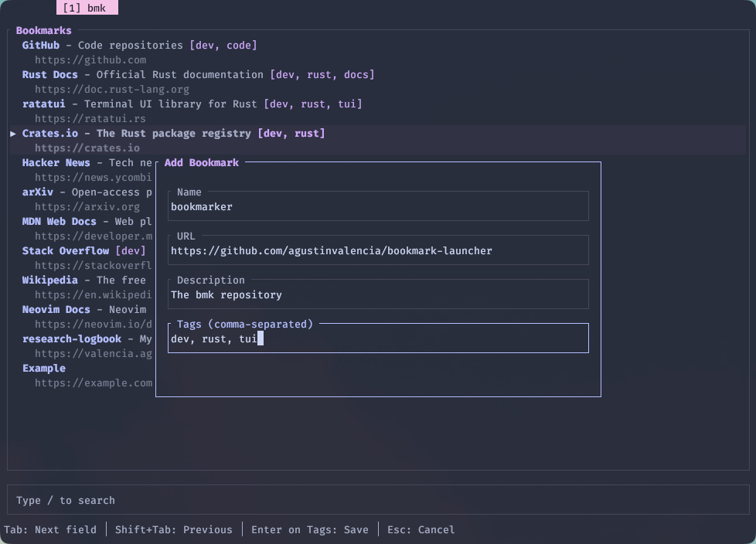
Task: Click the selected Crates.io bookmark title
Action: (49, 134)
